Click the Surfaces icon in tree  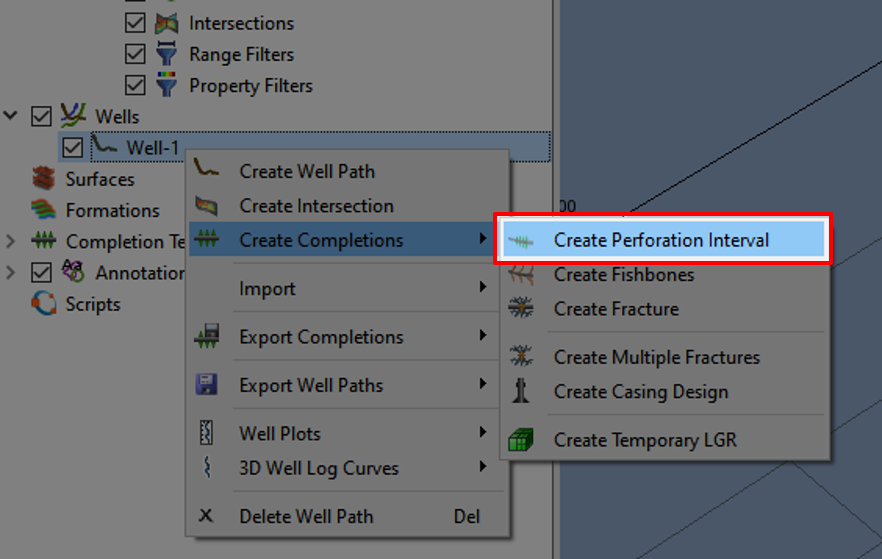(x=43, y=179)
